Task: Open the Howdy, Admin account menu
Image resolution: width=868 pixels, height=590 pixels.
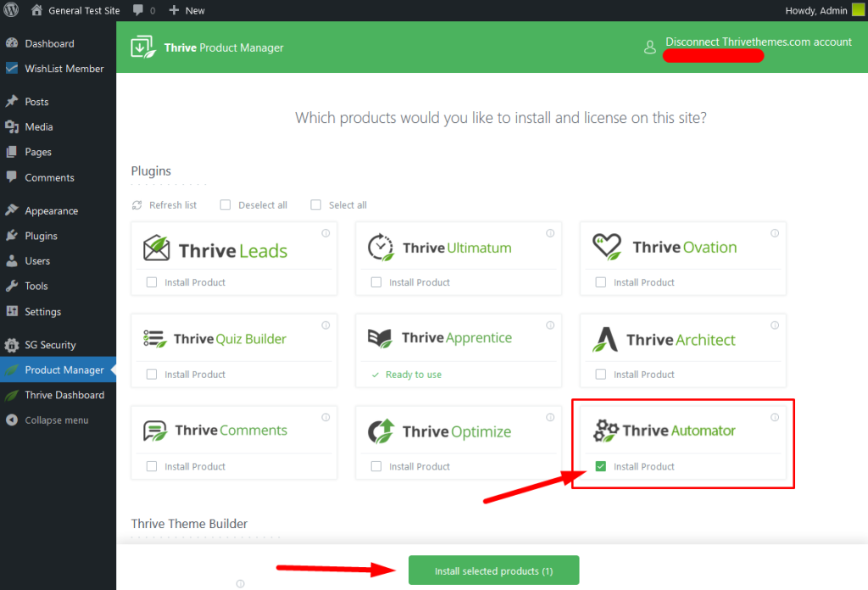Action: (x=816, y=10)
